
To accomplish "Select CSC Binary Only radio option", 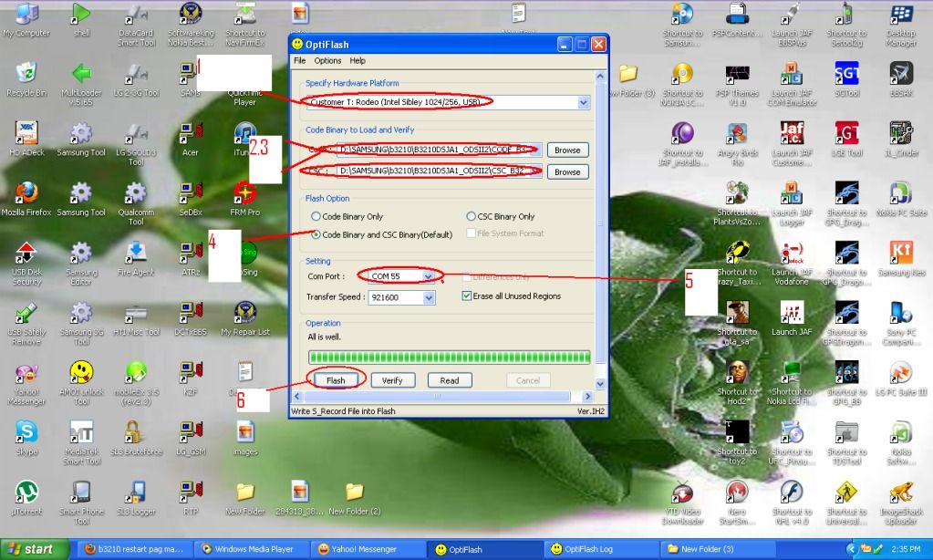I will [x=471, y=216].
